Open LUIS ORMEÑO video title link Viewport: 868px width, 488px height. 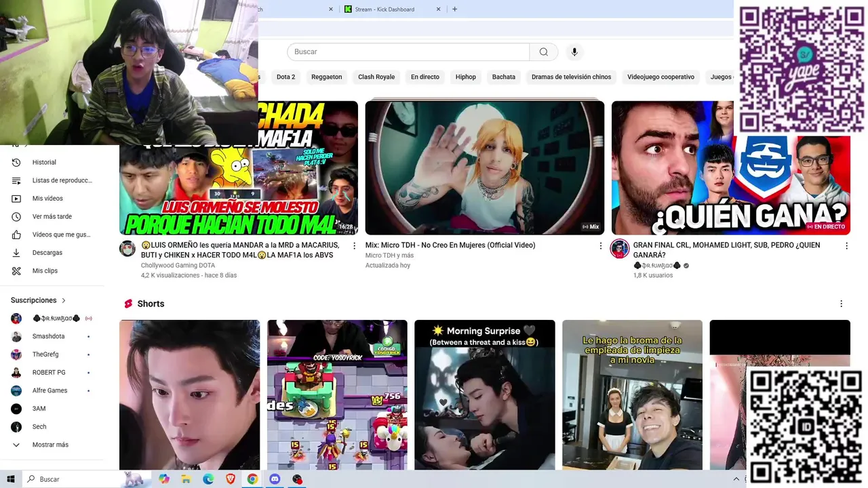(x=240, y=250)
